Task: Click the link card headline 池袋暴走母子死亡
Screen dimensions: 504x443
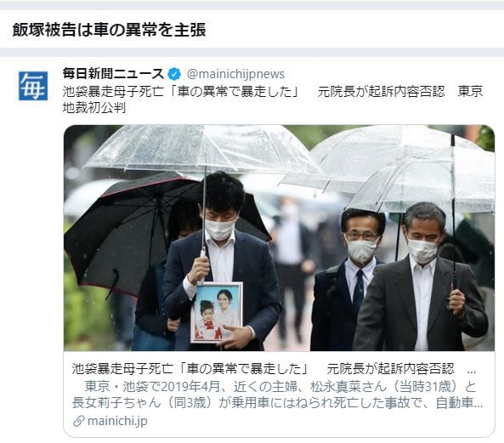Action: [x=263, y=369]
